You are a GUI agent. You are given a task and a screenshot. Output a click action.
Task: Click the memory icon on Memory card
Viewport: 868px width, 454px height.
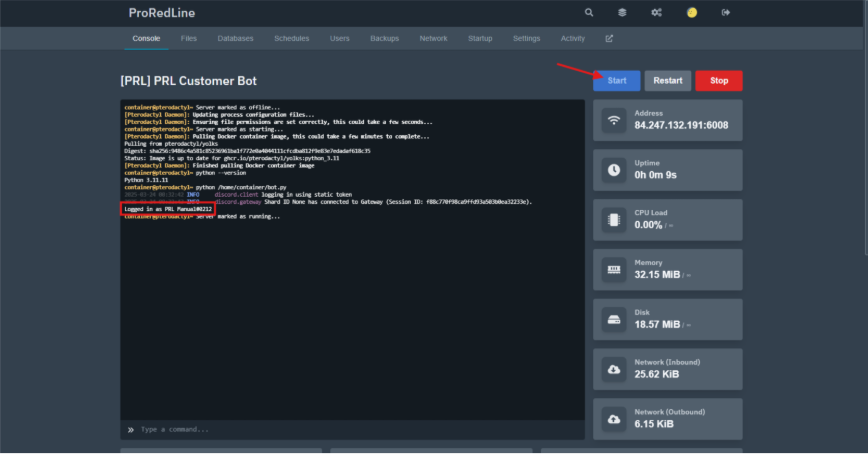tap(614, 270)
